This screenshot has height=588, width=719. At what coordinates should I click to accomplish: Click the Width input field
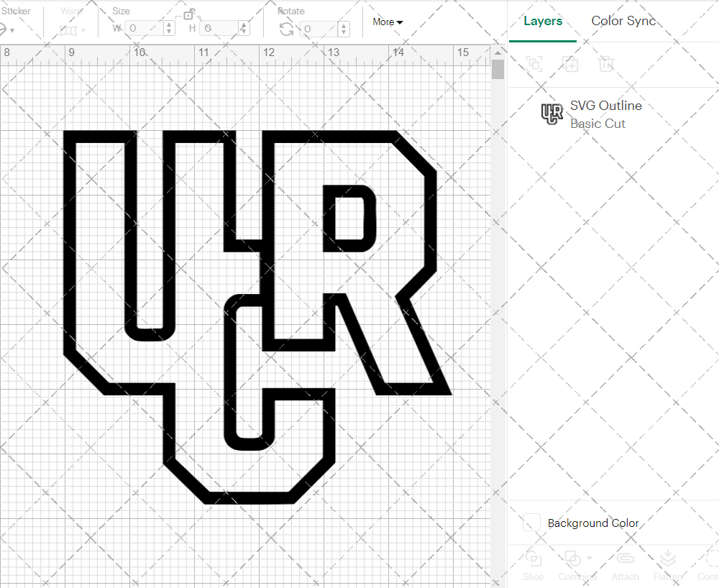point(144,29)
